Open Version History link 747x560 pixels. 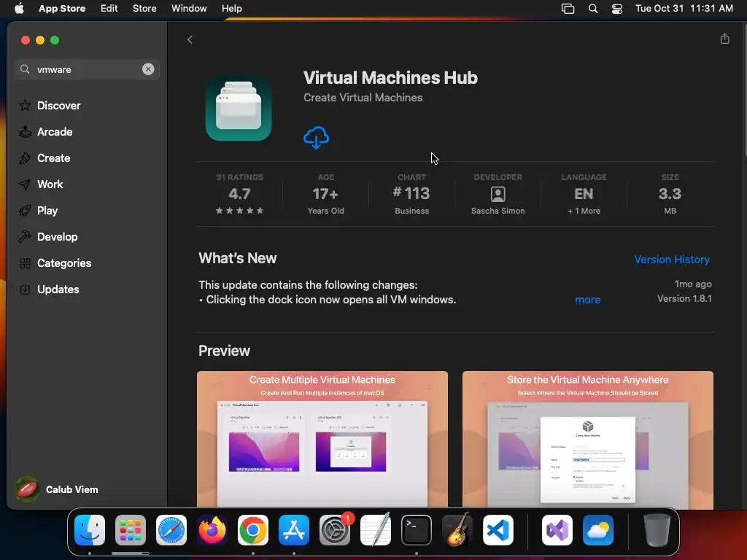(672, 259)
